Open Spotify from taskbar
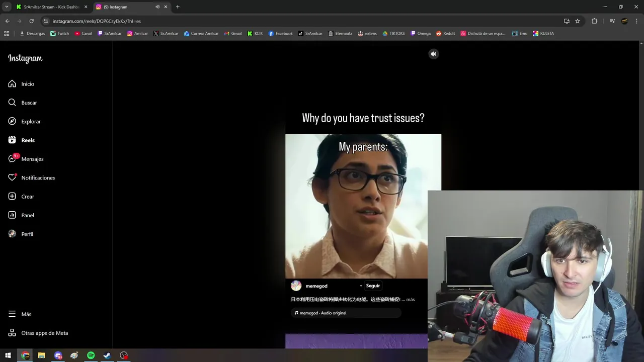The image size is (644, 362). click(91, 355)
